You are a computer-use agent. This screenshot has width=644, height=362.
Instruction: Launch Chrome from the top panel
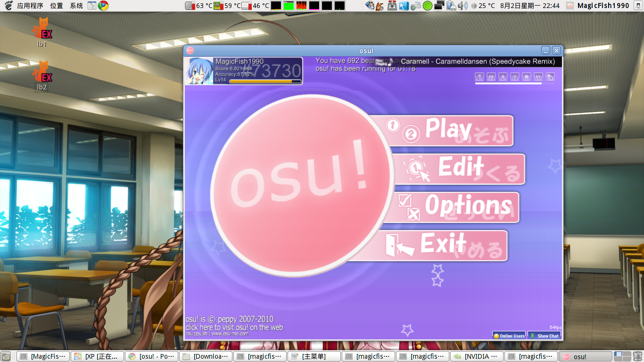tap(103, 6)
